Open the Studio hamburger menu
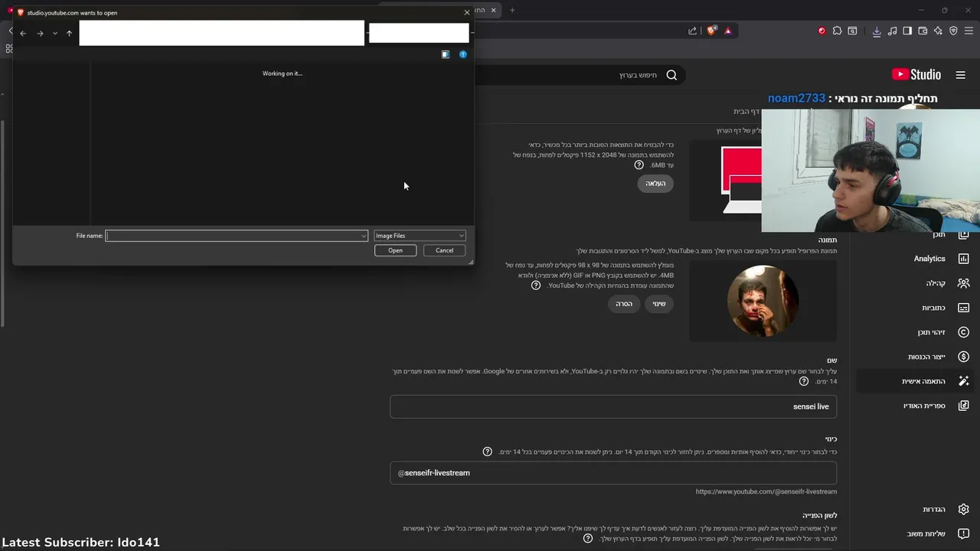Viewport: 980px width, 551px height. tap(961, 74)
